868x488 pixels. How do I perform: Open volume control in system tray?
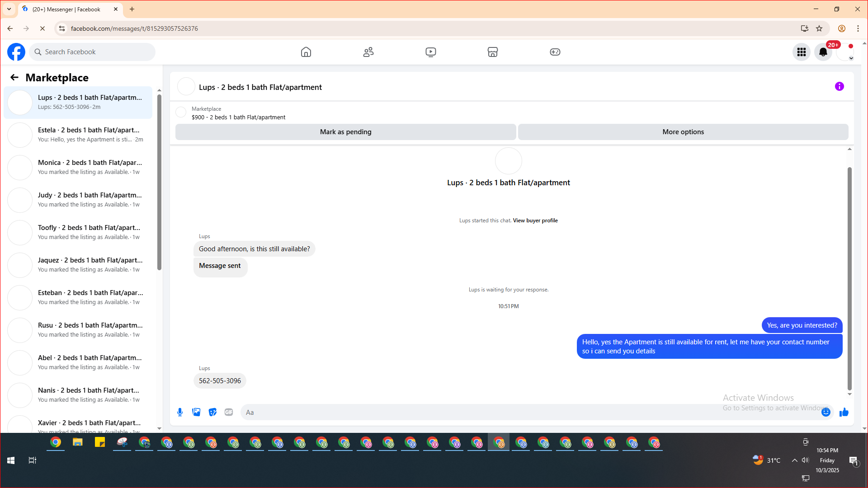click(805, 460)
